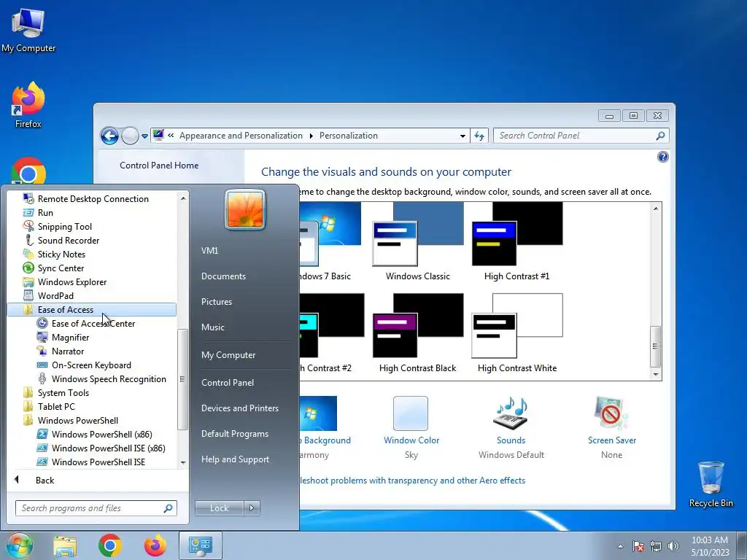Open Help and Support
Screen dimensions: 747x560
pos(235,459)
